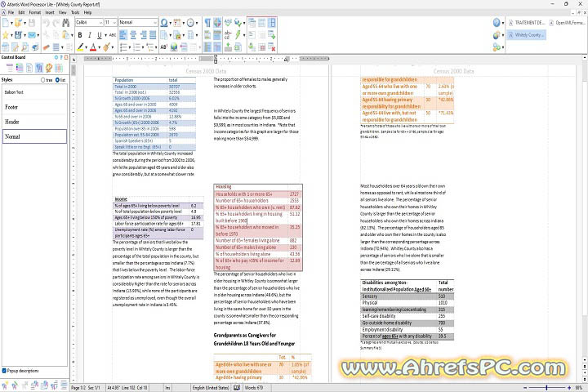
Task: Expand the New document dropdown arrow
Action: tap(11, 23)
